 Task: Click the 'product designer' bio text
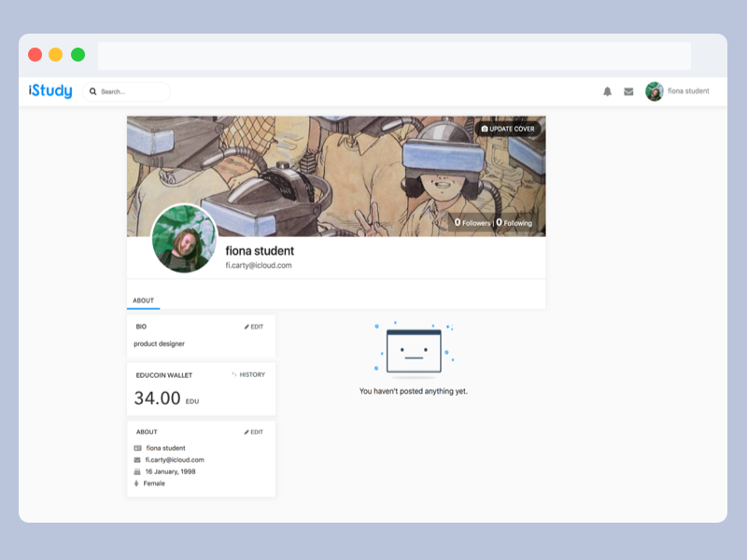[x=159, y=343]
